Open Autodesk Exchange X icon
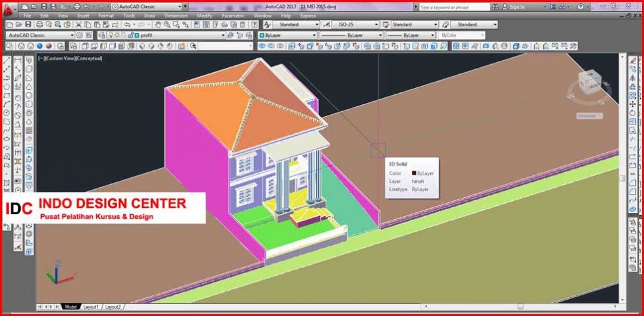Viewport: 644px width, 316px height. [x=552, y=7]
